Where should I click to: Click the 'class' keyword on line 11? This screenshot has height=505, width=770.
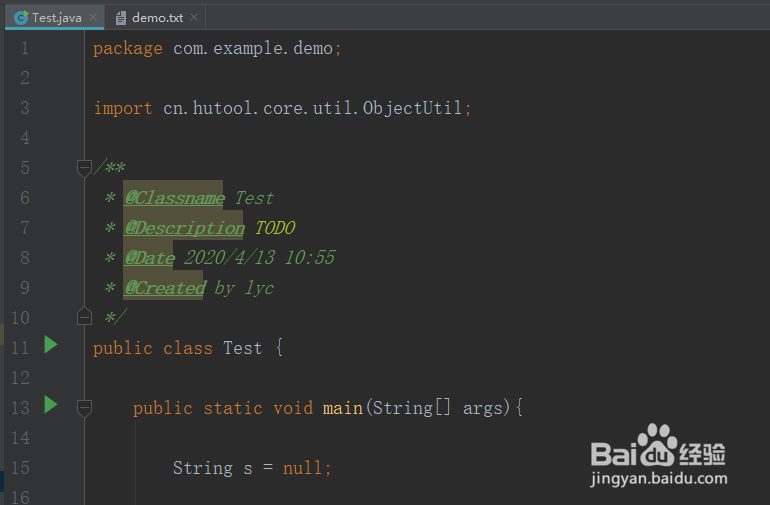tap(188, 348)
